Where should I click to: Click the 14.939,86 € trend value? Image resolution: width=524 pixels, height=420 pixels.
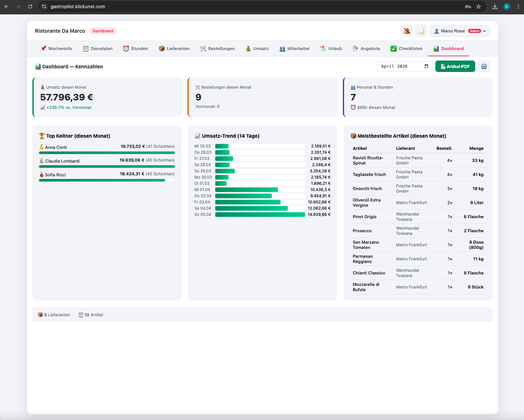[319, 215]
